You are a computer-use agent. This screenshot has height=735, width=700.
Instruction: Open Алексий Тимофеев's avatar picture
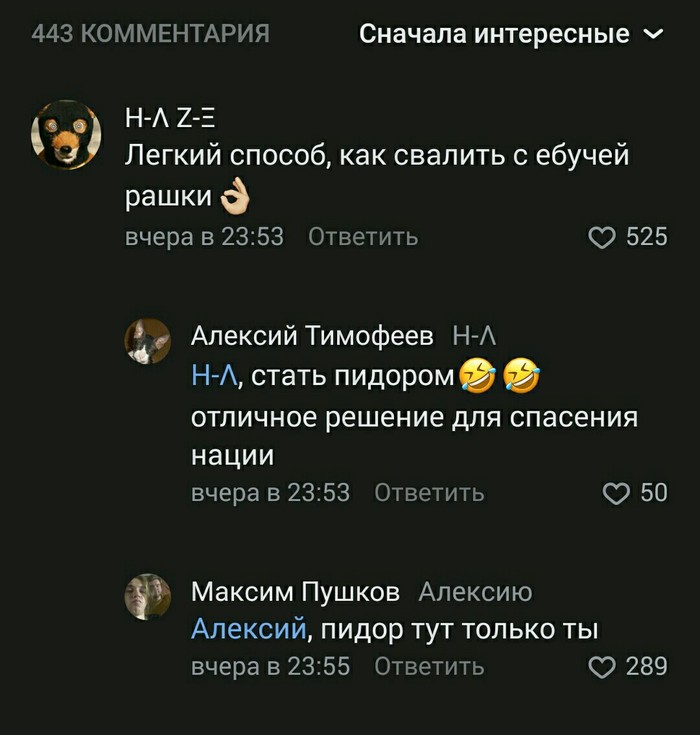pyautogui.click(x=148, y=341)
